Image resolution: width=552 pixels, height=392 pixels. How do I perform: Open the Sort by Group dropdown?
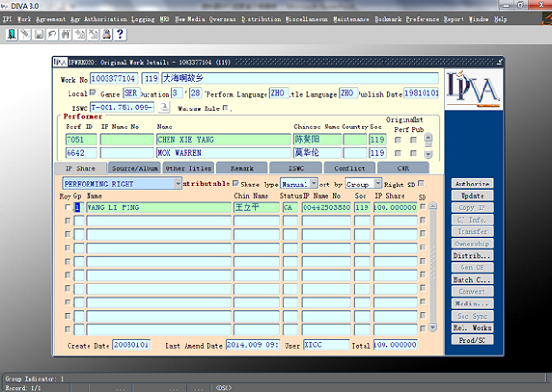coord(378,184)
